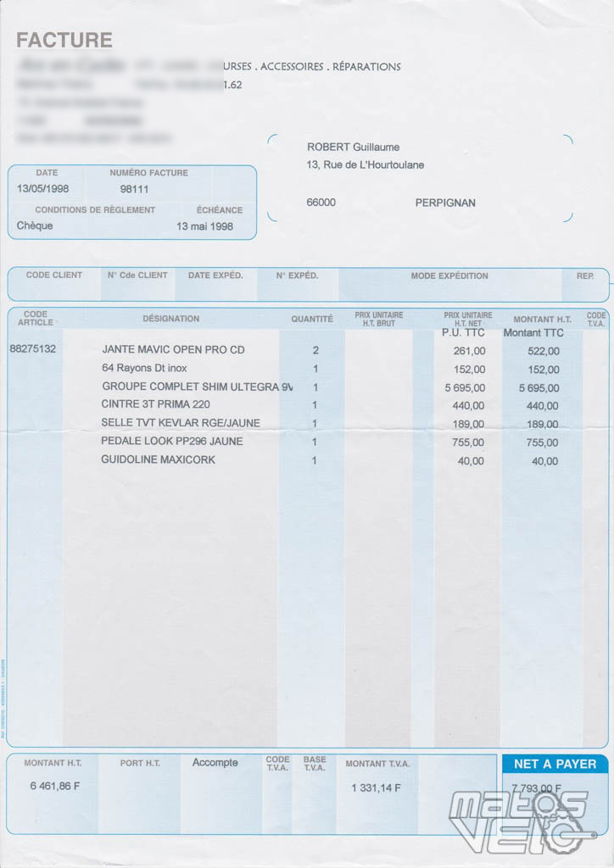Select postal code 66000
Image resolution: width=614 pixels, height=868 pixels.
tap(321, 203)
